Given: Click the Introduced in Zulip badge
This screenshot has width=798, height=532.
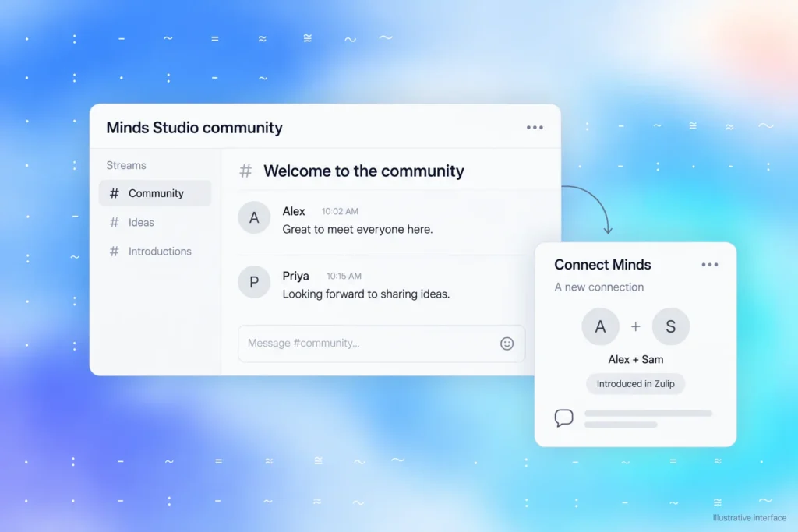Looking at the screenshot, I should [635, 383].
